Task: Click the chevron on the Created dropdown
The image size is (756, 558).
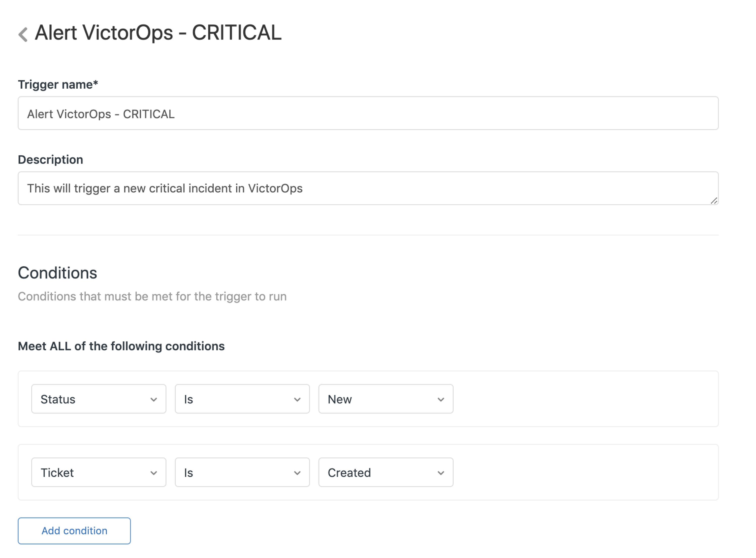Action: click(441, 473)
